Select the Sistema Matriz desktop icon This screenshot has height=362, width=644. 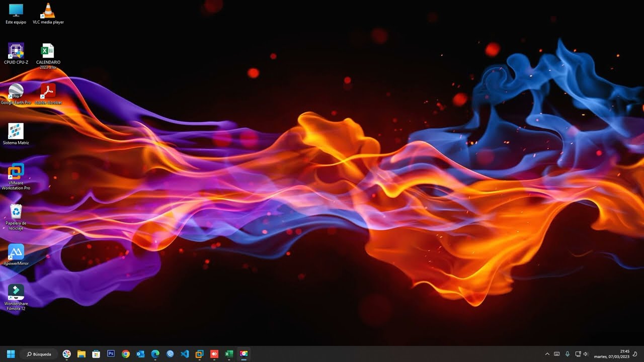tap(16, 134)
